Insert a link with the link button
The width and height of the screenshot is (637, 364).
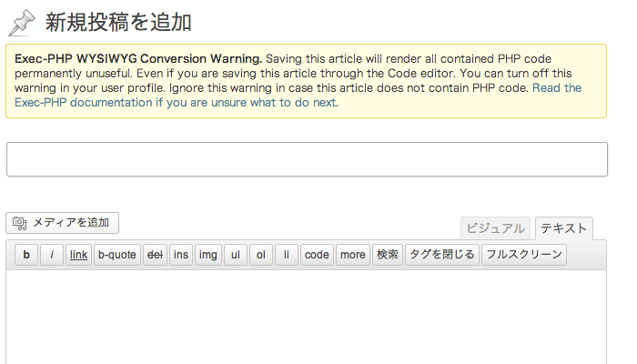coord(78,255)
